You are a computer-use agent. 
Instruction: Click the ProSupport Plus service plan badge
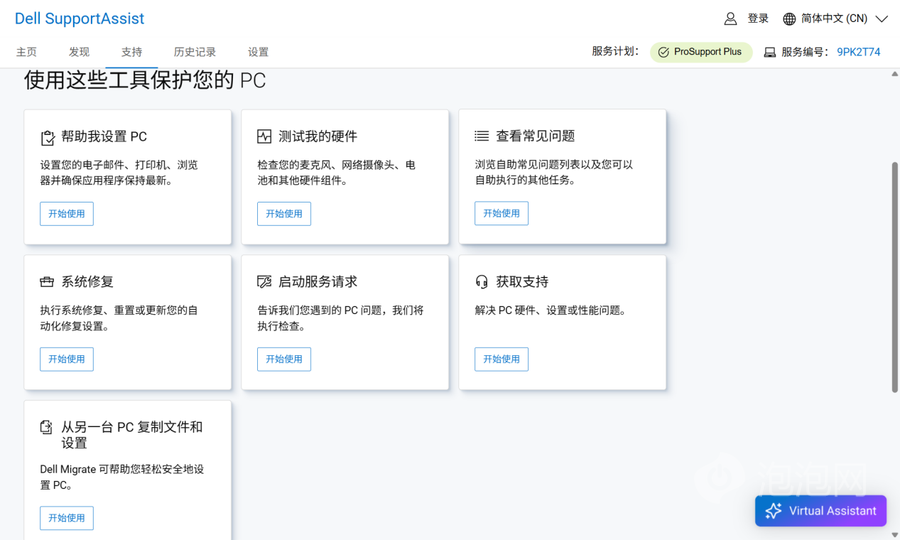point(701,52)
